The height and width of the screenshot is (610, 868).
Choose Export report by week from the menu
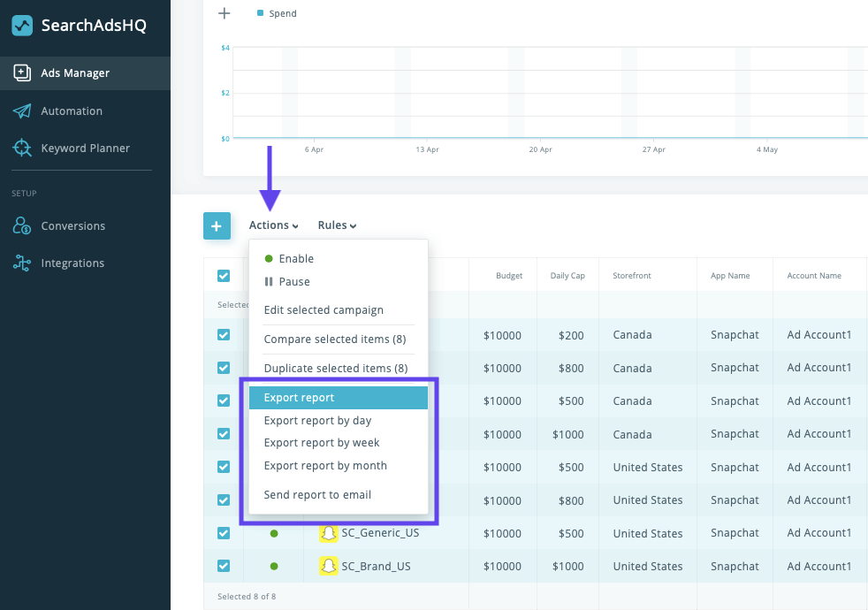(x=321, y=442)
